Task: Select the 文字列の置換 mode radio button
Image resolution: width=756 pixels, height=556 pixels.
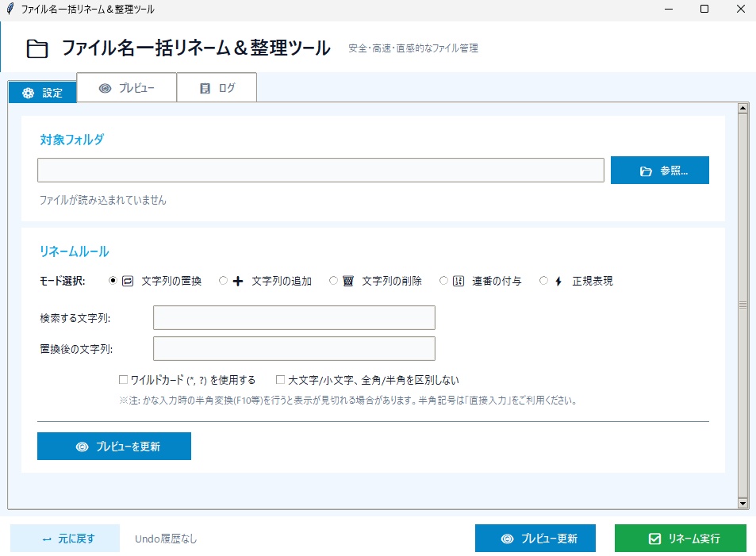Action: coord(113,280)
